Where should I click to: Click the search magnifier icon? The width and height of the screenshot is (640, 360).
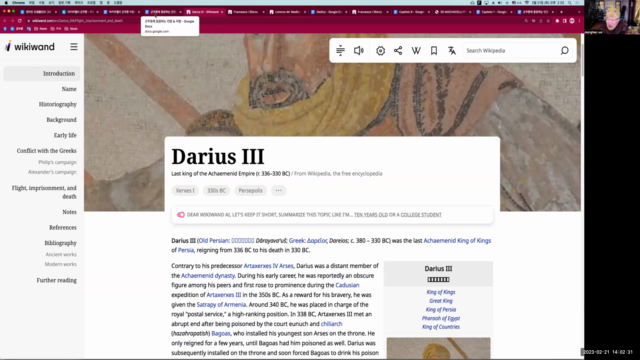click(x=564, y=51)
